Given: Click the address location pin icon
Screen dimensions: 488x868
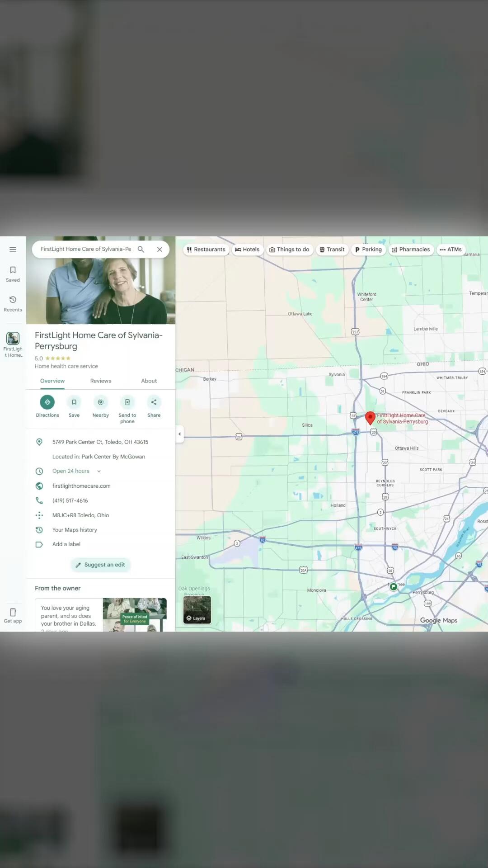Looking at the screenshot, I should pyautogui.click(x=39, y=442).
